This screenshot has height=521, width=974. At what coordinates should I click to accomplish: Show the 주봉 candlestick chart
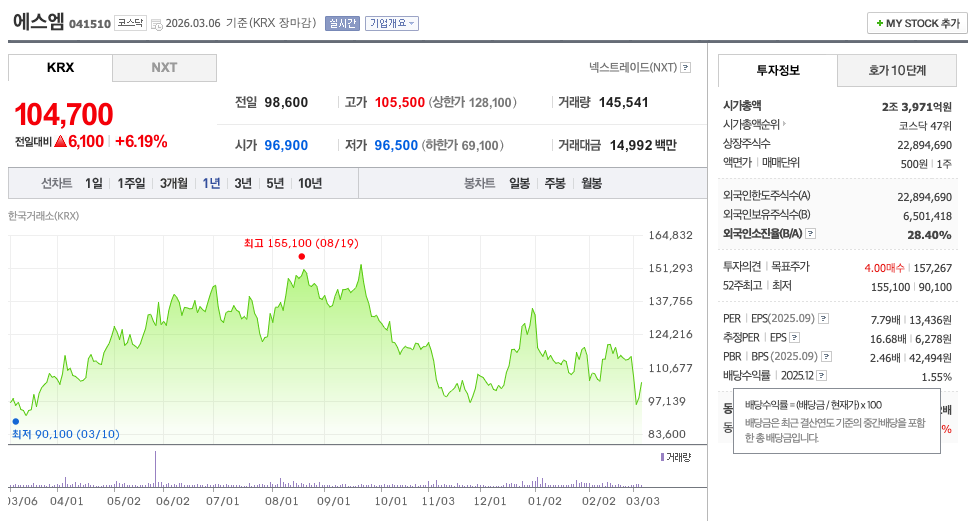click(555, 183)
